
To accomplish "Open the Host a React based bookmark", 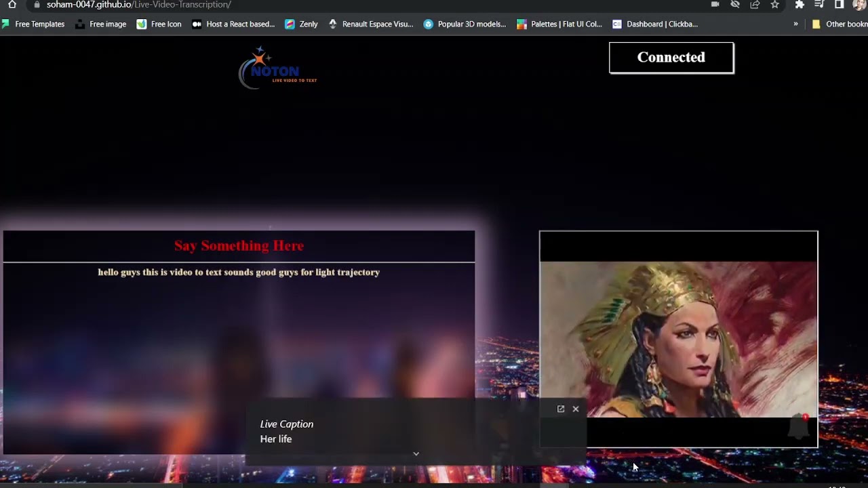I will (x=233, y=24).
